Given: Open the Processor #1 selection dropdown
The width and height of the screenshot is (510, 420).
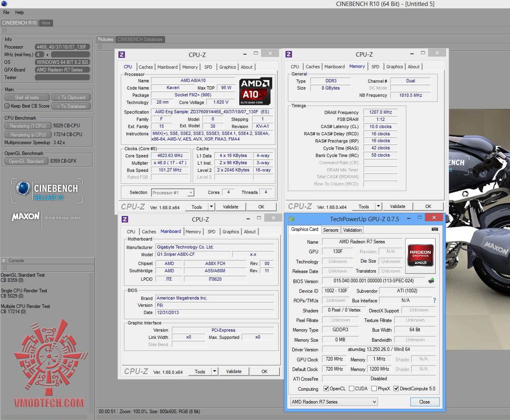Looking at the screenshot, I should 173,193.
